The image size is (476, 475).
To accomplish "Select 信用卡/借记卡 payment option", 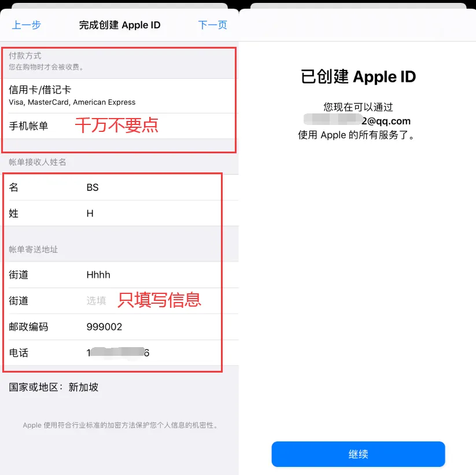I will (x=119, y=95).
